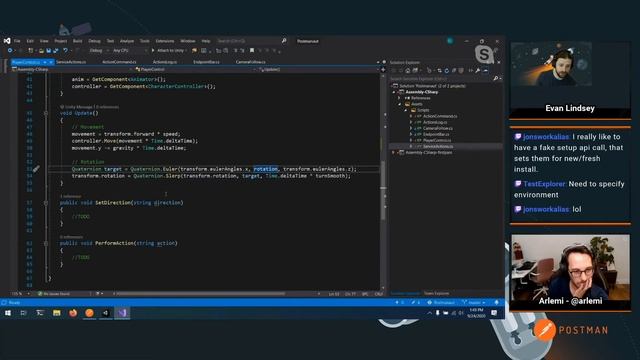Click the notifications bell in status bar
Screen dimensions: 640x360
pyautogui.click(x=497, y=302)
